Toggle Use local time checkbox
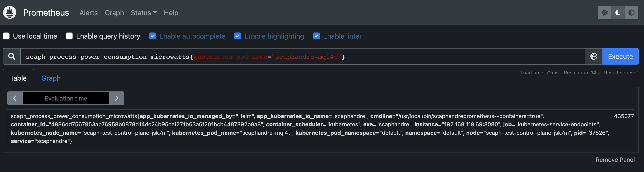This screenshot has width=644, height=172. (x=6, y=36)
